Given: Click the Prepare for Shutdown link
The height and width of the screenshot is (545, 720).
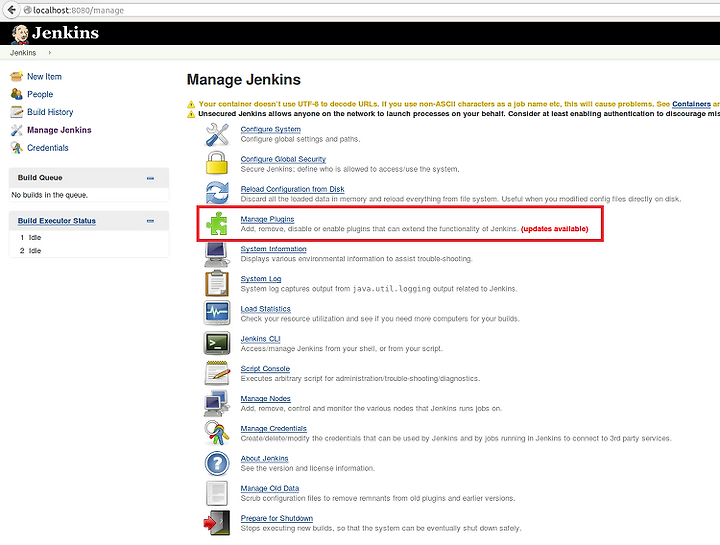Looking at the screenshot, I should [276, 518].
